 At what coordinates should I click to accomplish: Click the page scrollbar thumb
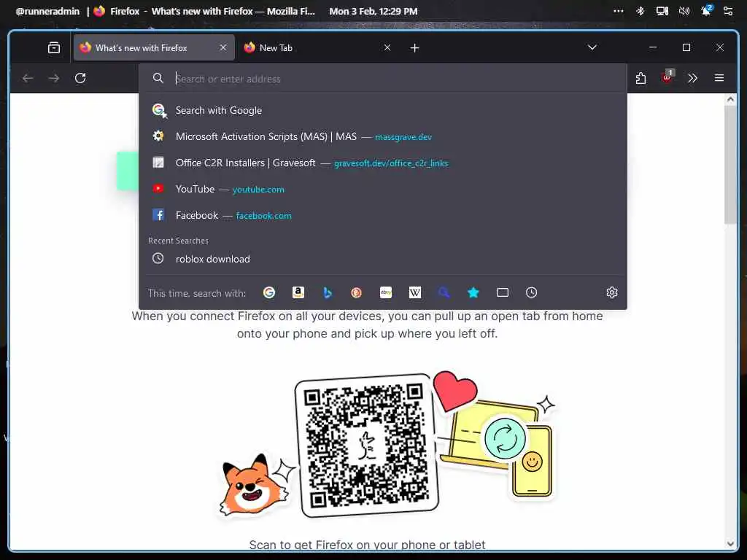tap(730, 164)
